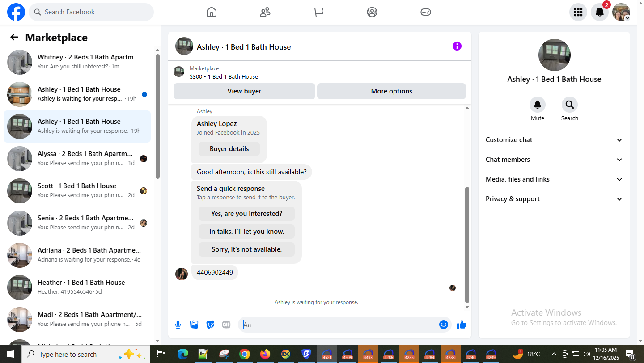Open Ashley Lopez's Buyer details
The height and width of the screenshot is (363, 644).
(x=229, y=149)
